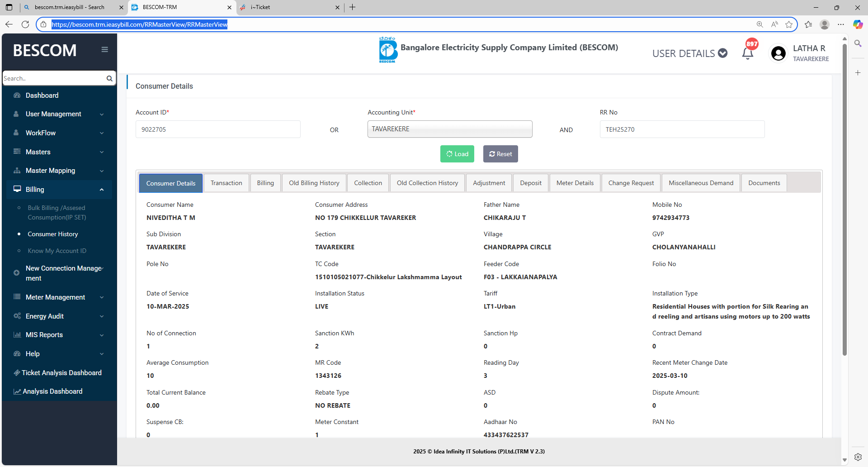Open the read aloud icon
The height and width of the screenshot is (467, 868).
point(774,24)
